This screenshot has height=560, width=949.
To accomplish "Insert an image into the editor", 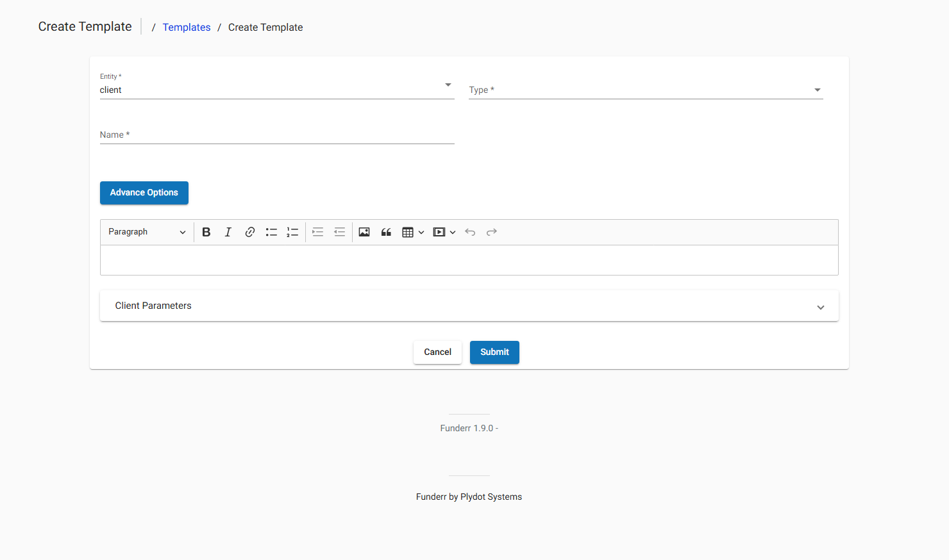I will click(x=364, y=232).
